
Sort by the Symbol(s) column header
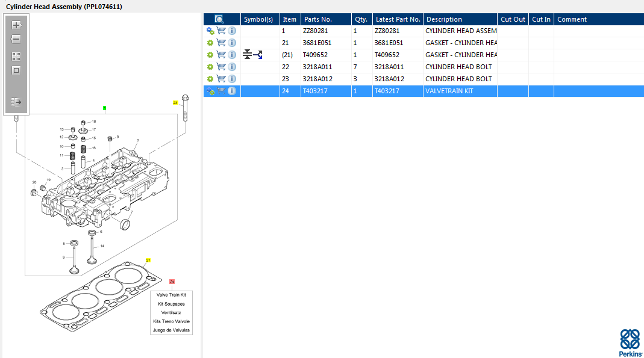coord(260,19)
